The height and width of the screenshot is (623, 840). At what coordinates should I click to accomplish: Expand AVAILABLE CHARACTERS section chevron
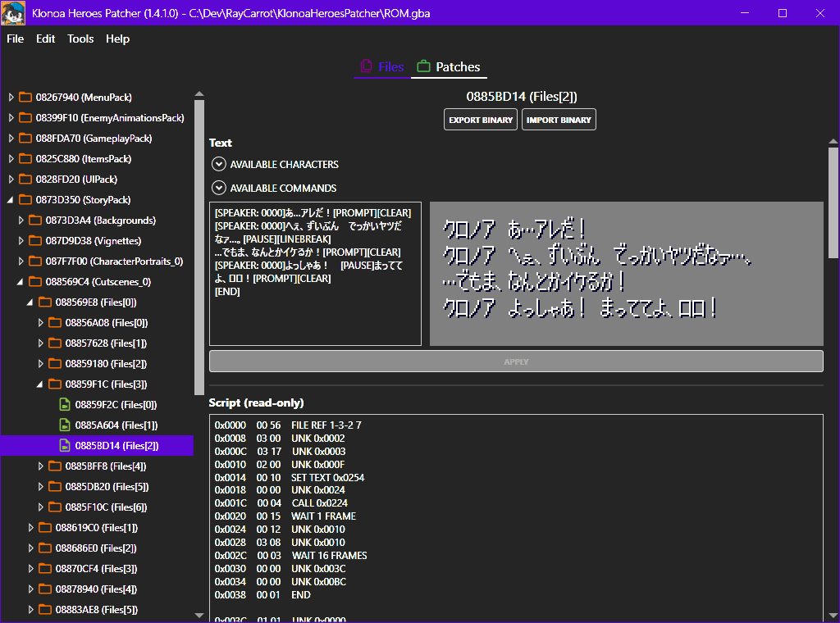click(218, 164)
